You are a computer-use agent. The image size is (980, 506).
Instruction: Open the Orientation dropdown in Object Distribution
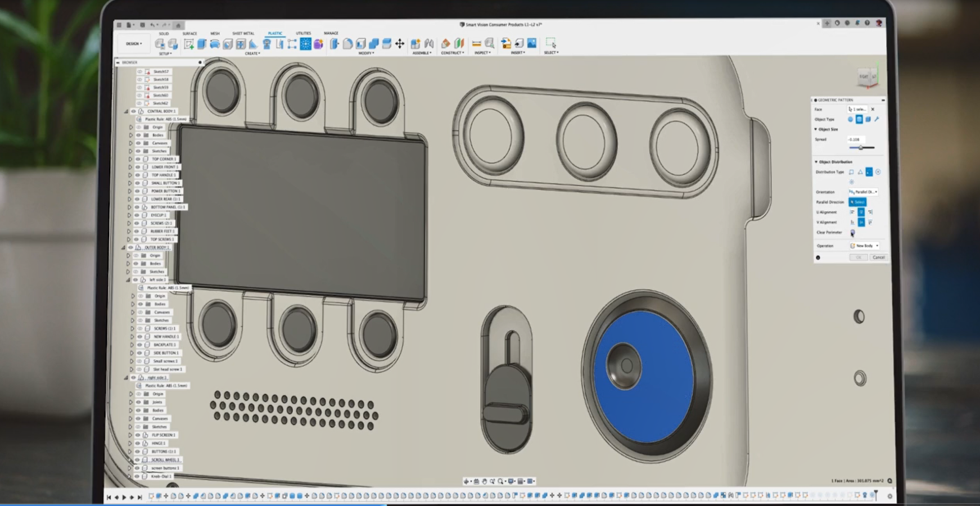click(864, 192)
